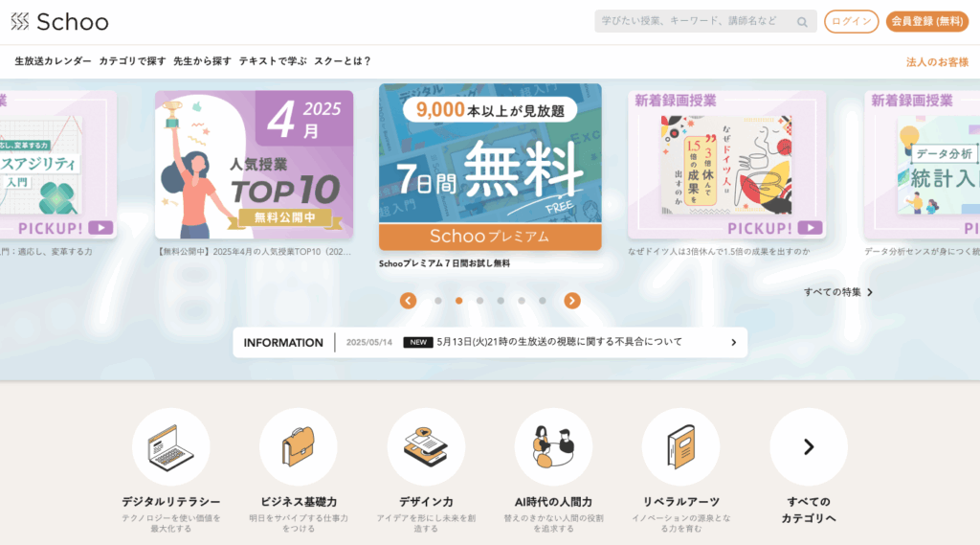Open the AI時代の人間力 people icon
The image size is (980, 545).
[x=554, y=446]
